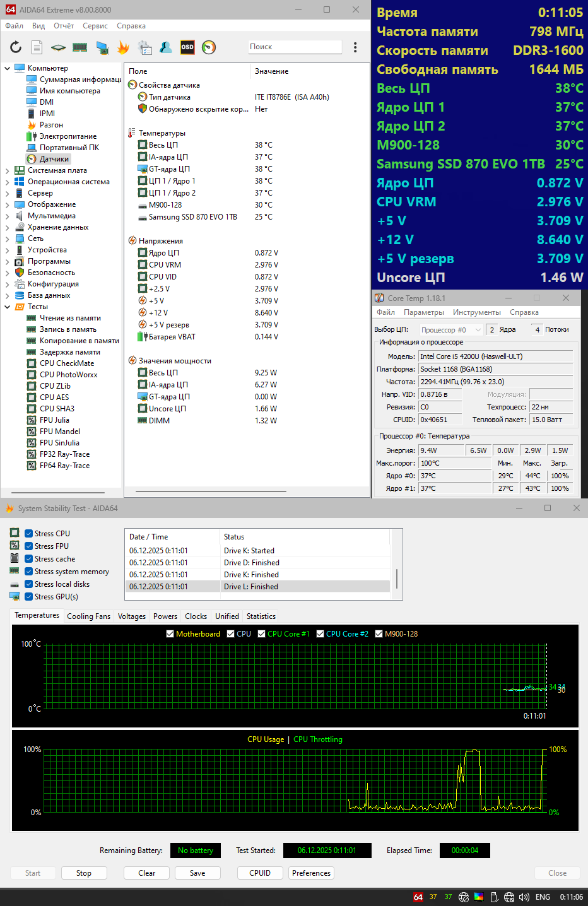Viewport: 588px width, 906px height.
Task: Open the Отчёт menu in AIDA64
Action: click(x=64, y=26)
